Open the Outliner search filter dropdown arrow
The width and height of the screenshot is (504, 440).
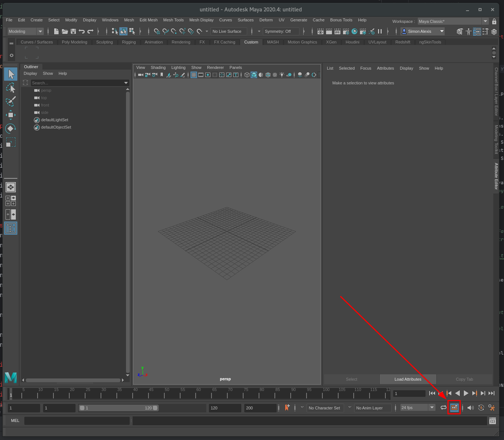tap(126, 83)
